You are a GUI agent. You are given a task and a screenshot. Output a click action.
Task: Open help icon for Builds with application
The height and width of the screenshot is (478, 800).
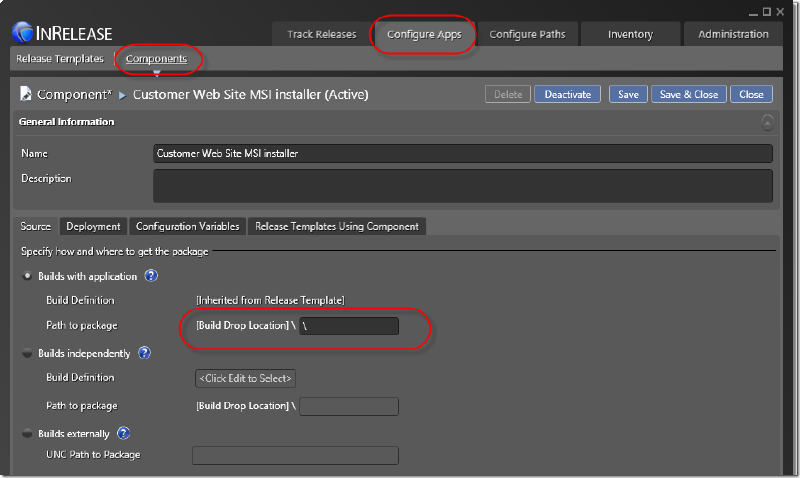151,276
